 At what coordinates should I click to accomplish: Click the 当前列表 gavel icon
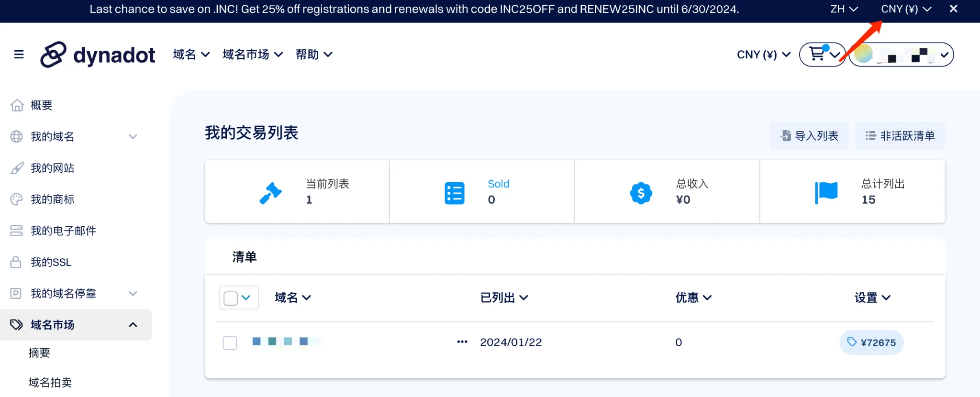270,193
